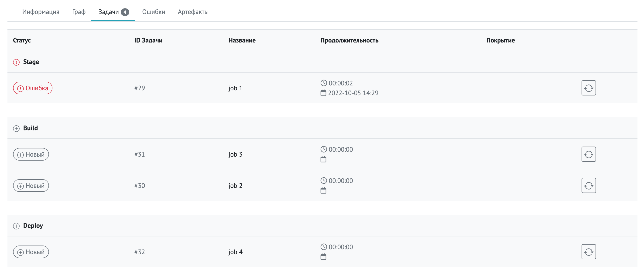This screenshot has width=644, height=274.
Task: Click the Новый status badge for job 2
Action: tap(31, 186)
